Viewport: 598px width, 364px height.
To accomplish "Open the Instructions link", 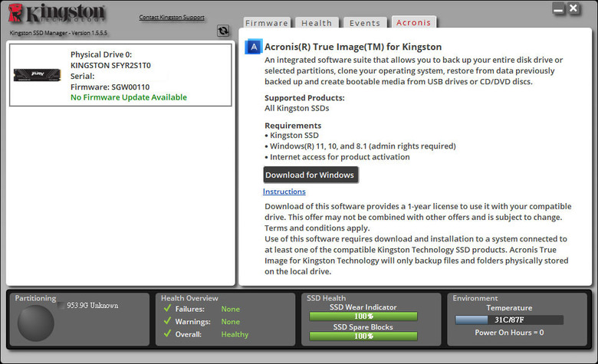I will pos(284,192).
